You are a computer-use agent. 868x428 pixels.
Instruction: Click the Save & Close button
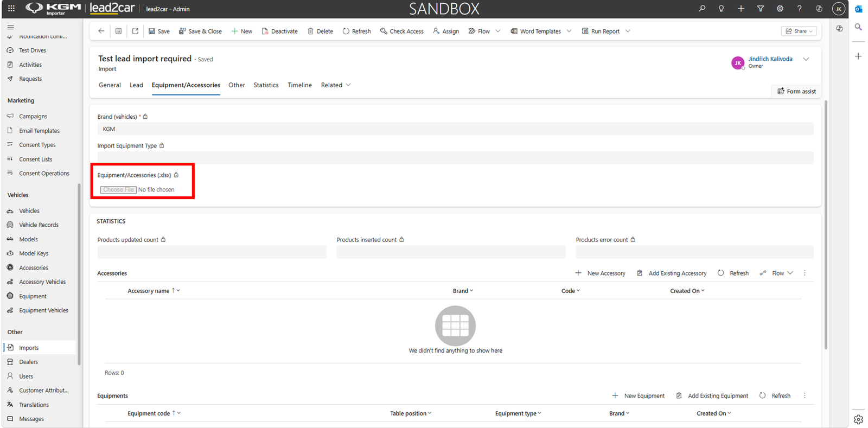pyautogui.click(x=200, y=31)
